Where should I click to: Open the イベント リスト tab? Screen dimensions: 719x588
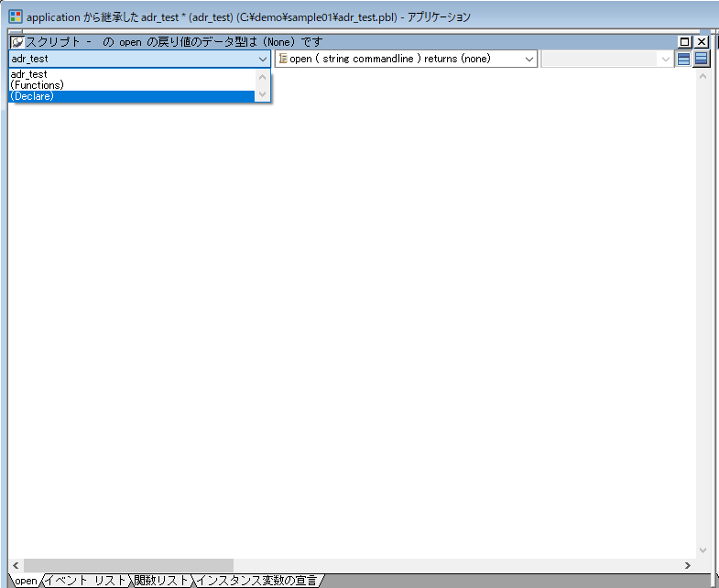tap(85, 581)
